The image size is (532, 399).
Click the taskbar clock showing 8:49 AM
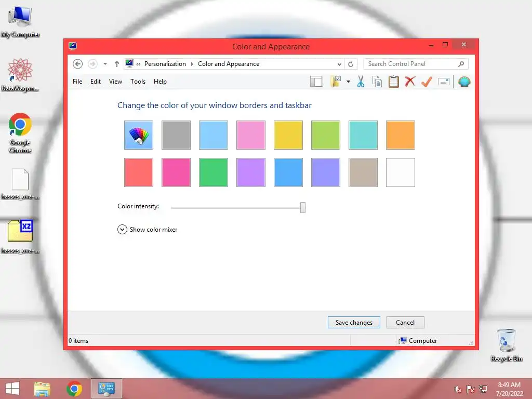click(x=509, y=389)
